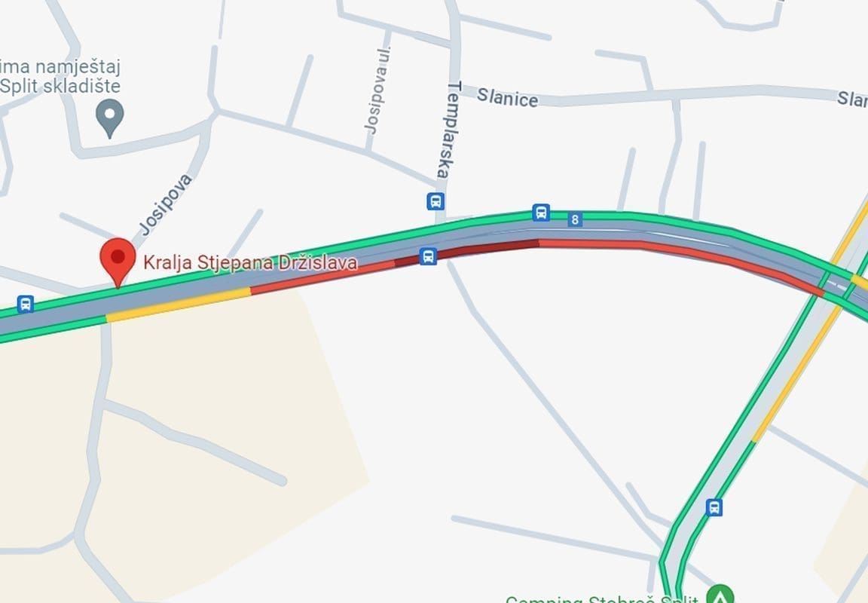Click the route 8 road shield

coord(575,220)
